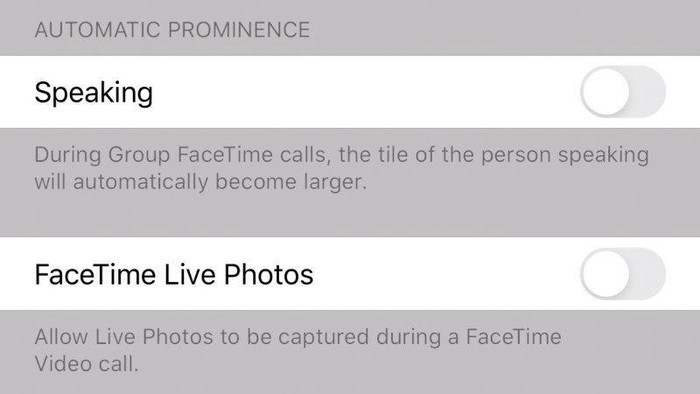Tap the Group FaceTime calls description text
This screenshot has width=700, height=394.
point(342,168)
